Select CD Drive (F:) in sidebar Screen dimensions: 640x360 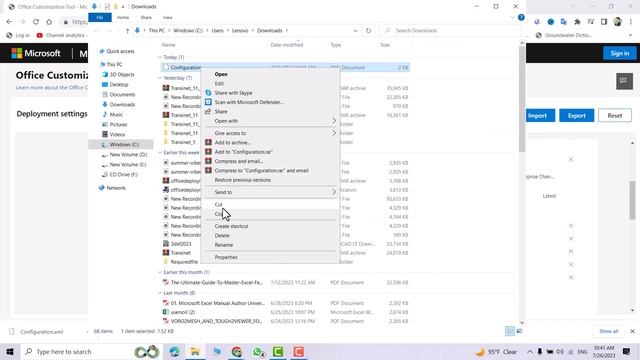click(x=123, y=175)
